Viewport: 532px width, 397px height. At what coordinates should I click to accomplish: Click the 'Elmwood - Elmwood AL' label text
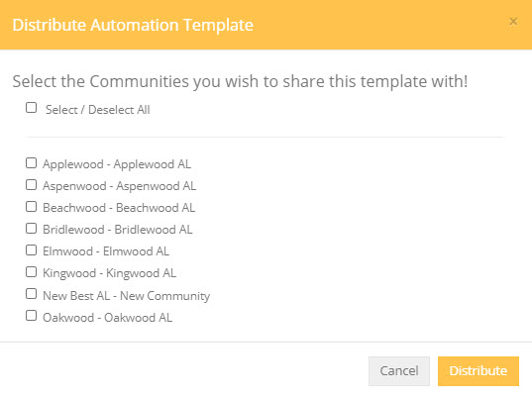point(106,251)
